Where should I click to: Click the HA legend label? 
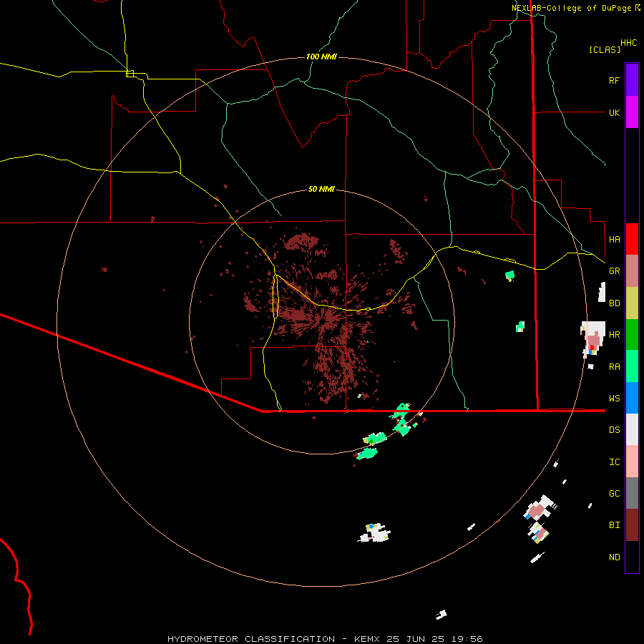[x=614, y=240]
